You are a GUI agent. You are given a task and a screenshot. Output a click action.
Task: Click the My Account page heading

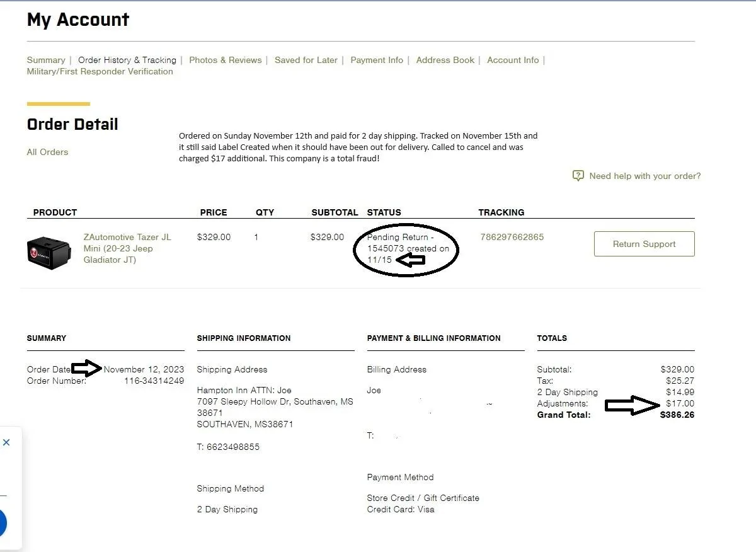click(78, 20)
